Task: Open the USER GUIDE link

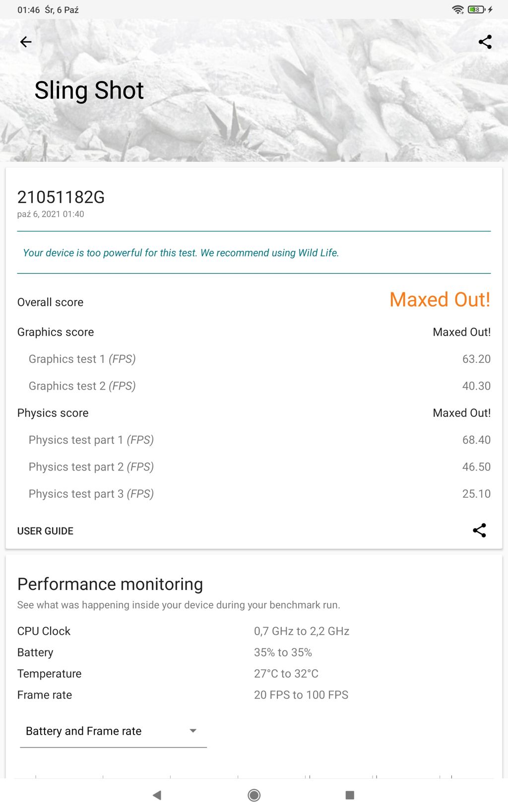Action: pos(45,531)
